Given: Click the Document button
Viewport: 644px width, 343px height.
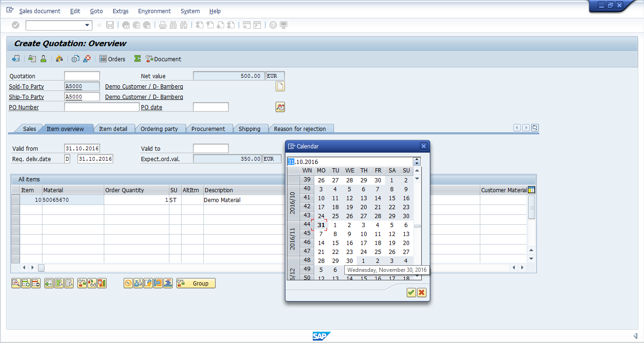Looking at the screenshot, I should click(163, 59).
